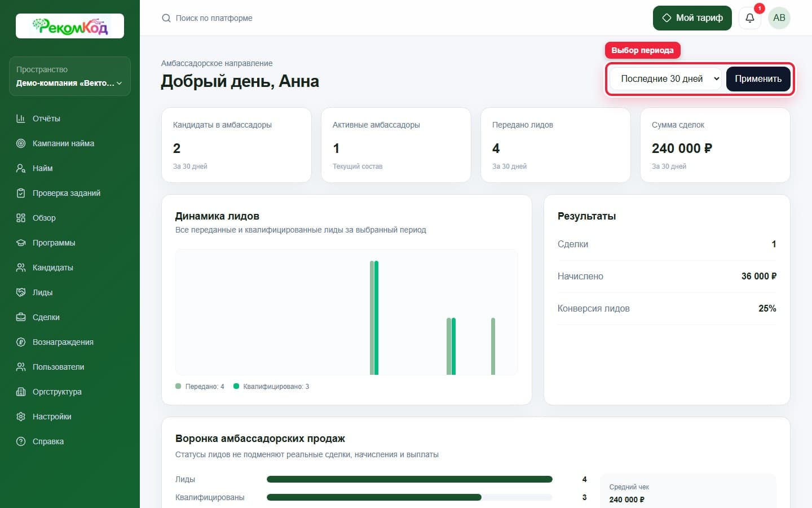Click the Программы graduation cap icon
812x508 pixels.
[21, 243]
